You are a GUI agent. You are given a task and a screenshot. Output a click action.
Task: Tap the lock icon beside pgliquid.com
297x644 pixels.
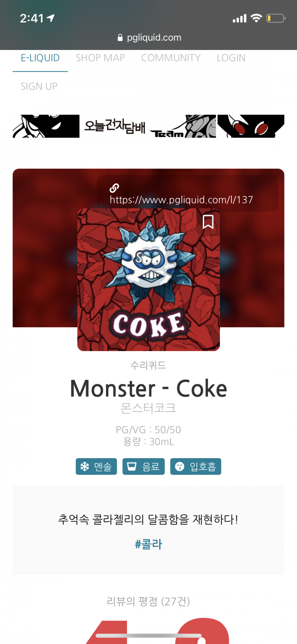[120, 38]
